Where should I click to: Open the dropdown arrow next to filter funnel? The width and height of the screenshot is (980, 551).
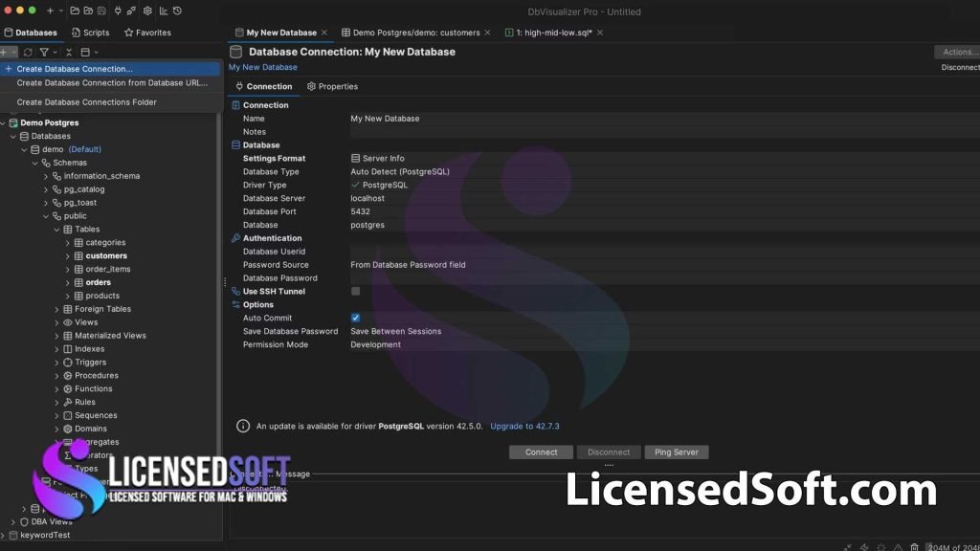(55, 53)
